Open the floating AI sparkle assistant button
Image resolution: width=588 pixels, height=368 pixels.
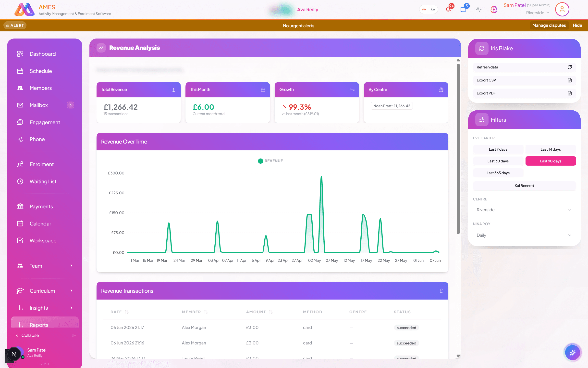573,353
